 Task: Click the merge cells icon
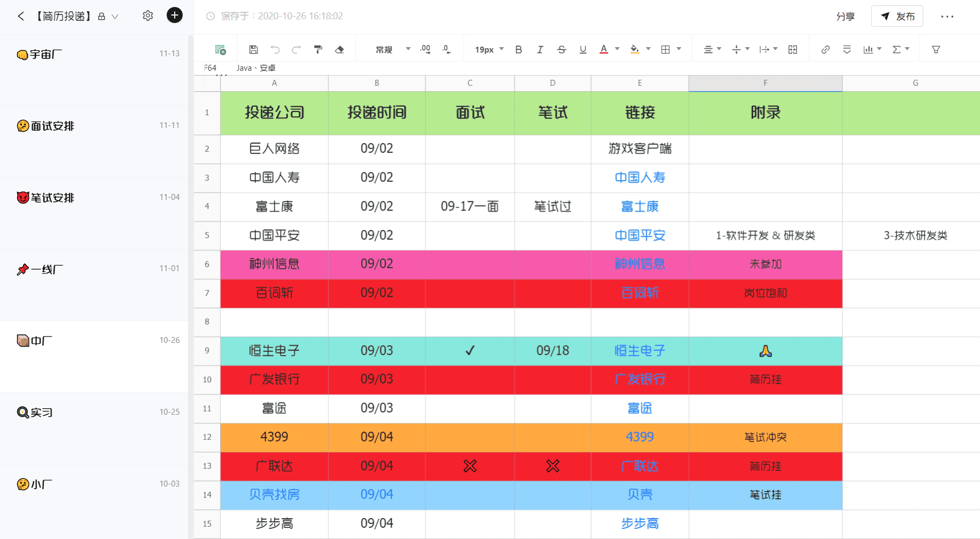792,49
